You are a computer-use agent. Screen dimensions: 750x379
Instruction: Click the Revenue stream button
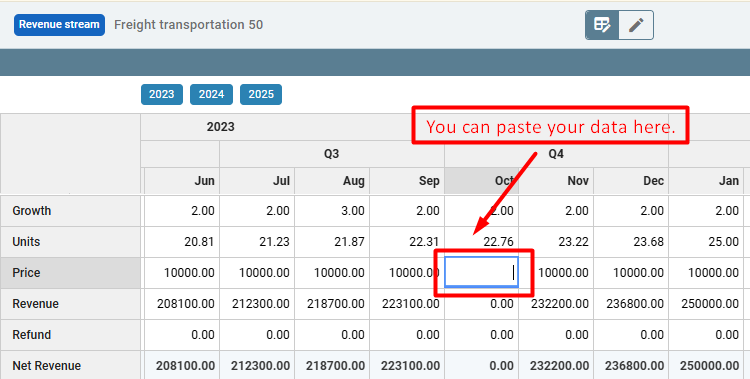(x=59, y=25)
